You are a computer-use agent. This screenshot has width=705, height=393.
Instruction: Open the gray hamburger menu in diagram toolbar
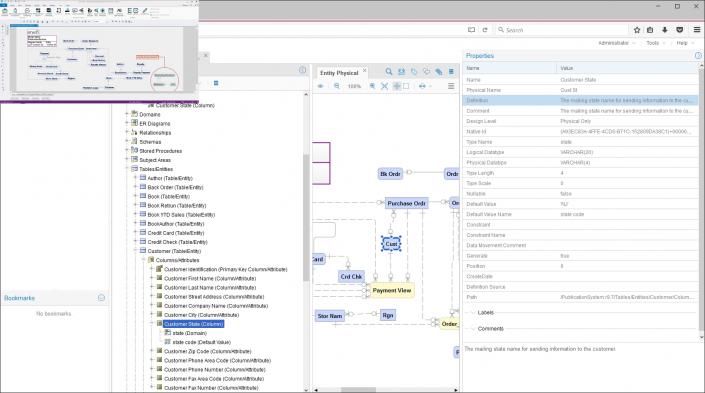(451, 86)
